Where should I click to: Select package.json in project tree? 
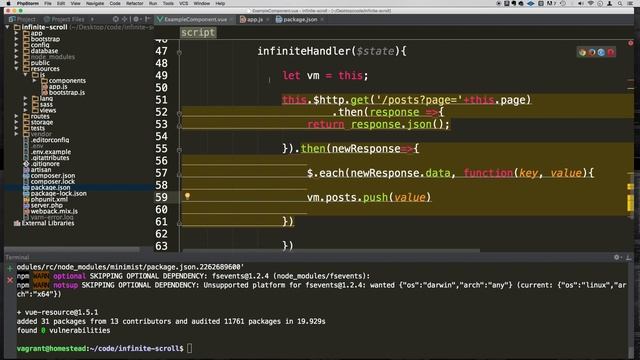click(x=50, y=187)
